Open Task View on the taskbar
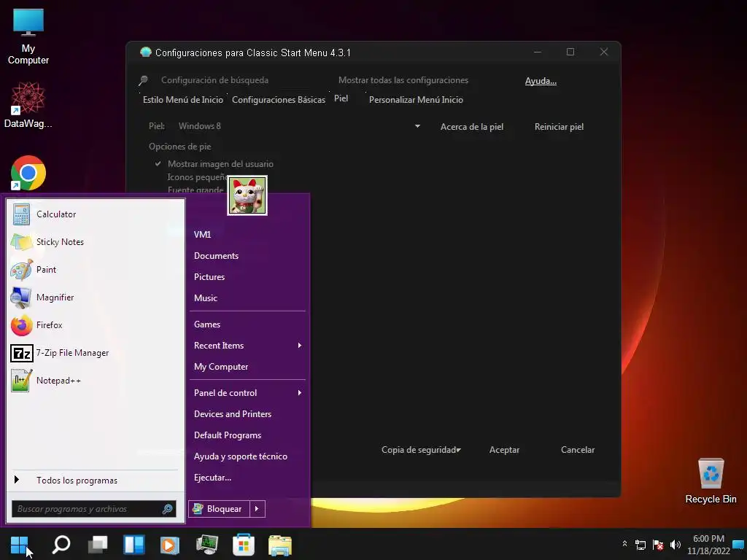 98,545
